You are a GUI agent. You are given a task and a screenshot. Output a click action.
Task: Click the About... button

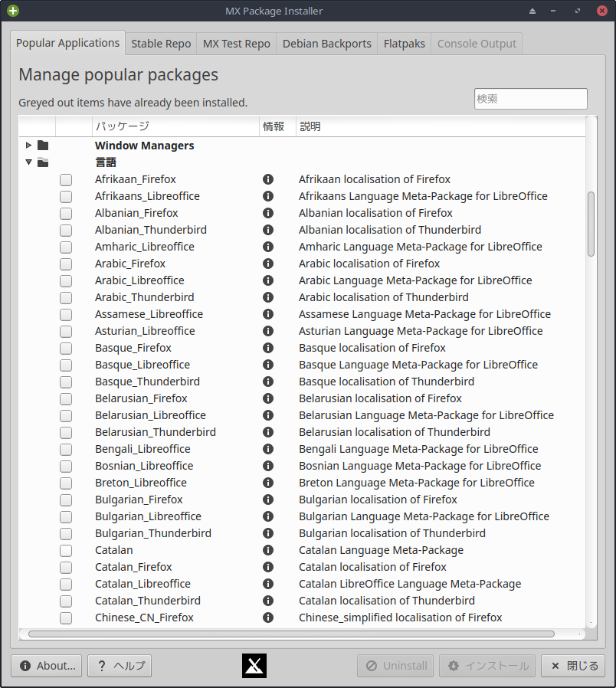click(47, 666)
